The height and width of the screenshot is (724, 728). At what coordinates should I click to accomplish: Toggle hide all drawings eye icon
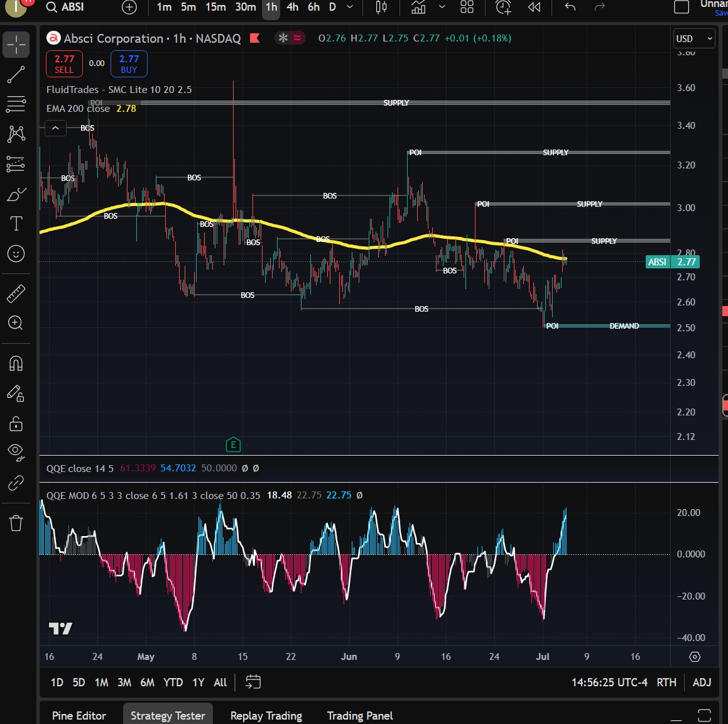point(16,452)
